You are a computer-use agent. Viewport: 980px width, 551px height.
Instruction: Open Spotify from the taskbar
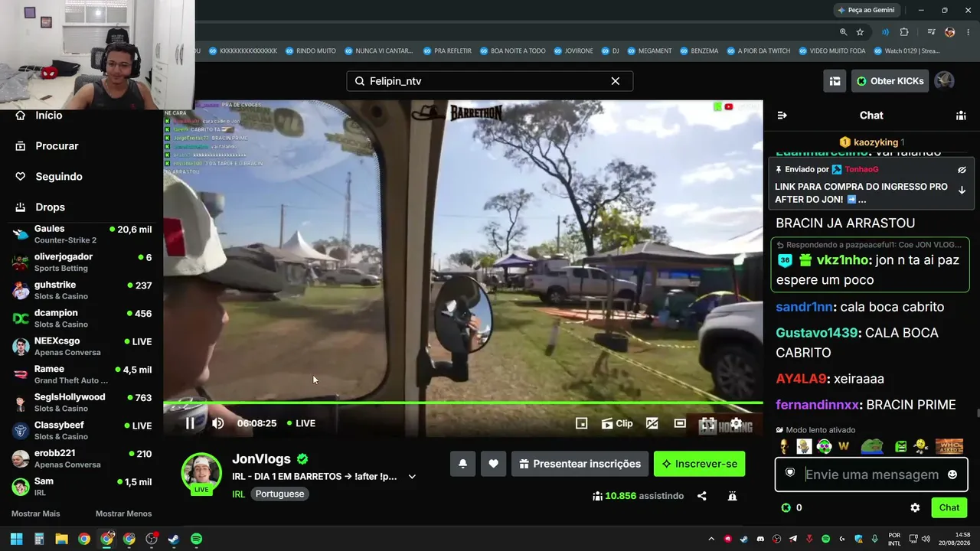point(196,539)
